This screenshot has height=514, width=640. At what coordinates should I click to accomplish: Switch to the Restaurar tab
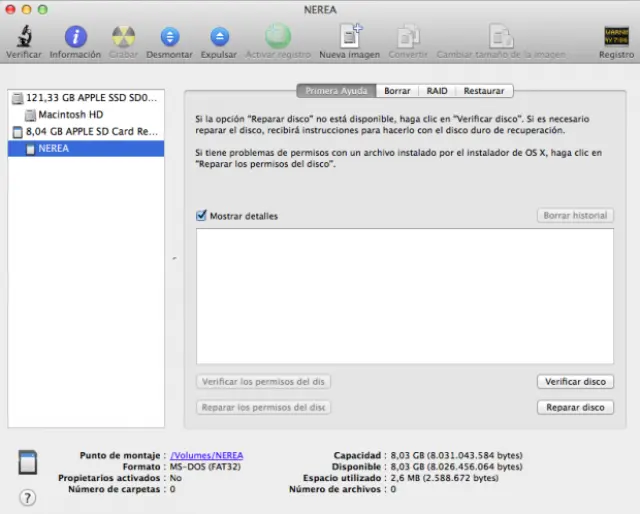click(483, 91)
